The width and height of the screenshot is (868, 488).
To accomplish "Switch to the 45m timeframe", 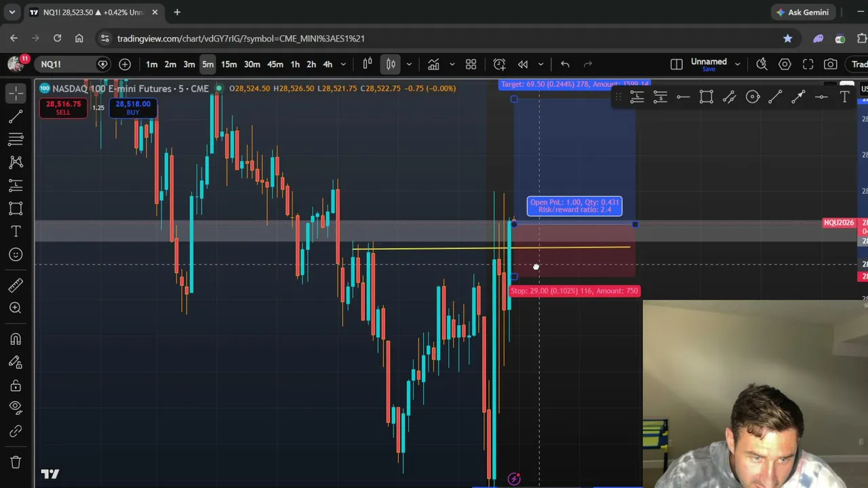I will coord(275,64).
